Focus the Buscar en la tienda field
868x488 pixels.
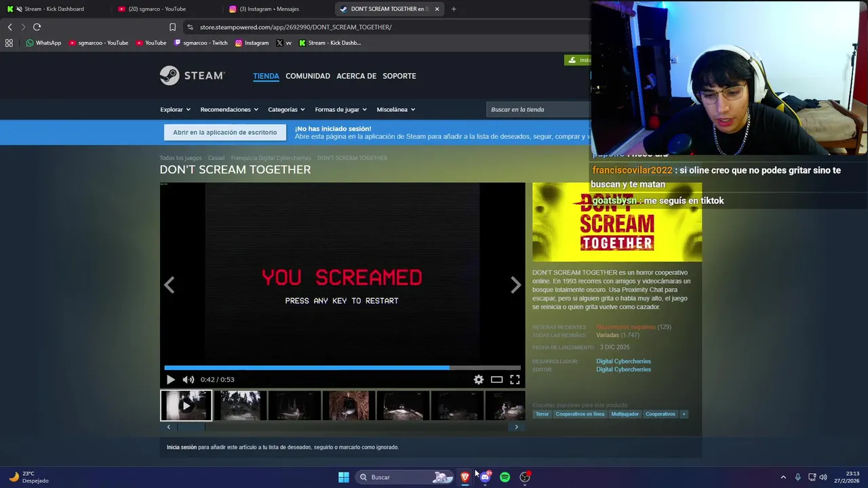(539, 109)
